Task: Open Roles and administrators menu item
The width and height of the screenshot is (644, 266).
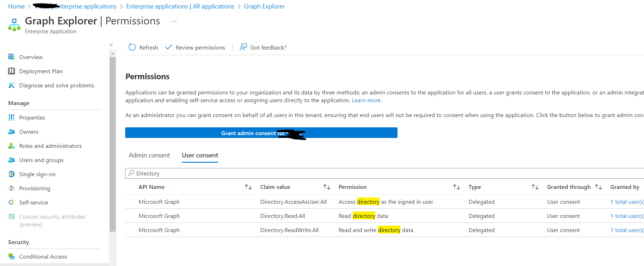Action: point(50,146)
